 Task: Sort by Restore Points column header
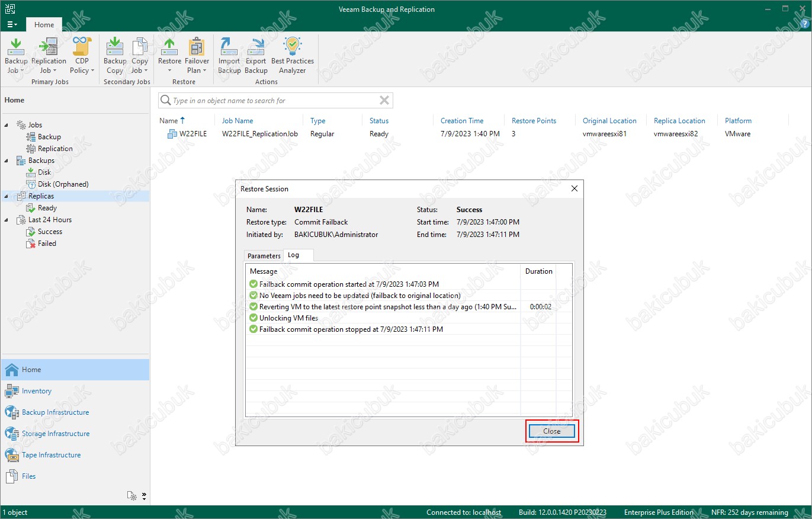(x=534, y=121)
